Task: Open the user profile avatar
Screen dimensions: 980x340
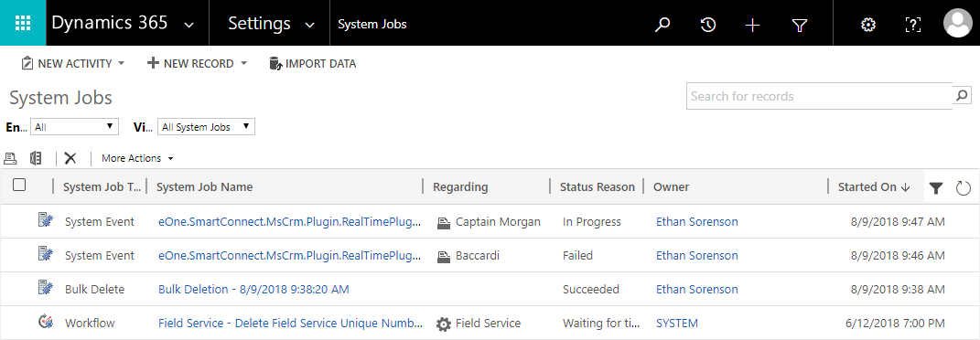Action: point(957,23)
